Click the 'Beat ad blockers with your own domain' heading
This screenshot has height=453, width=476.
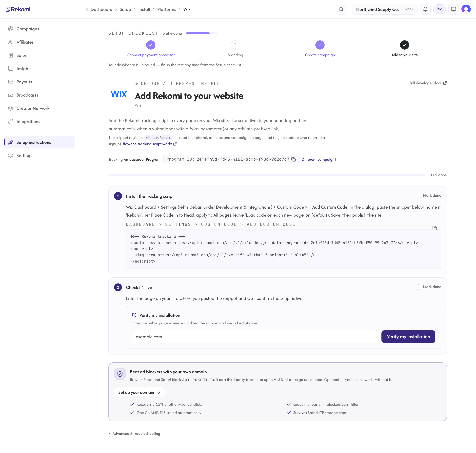click(168, 372)
